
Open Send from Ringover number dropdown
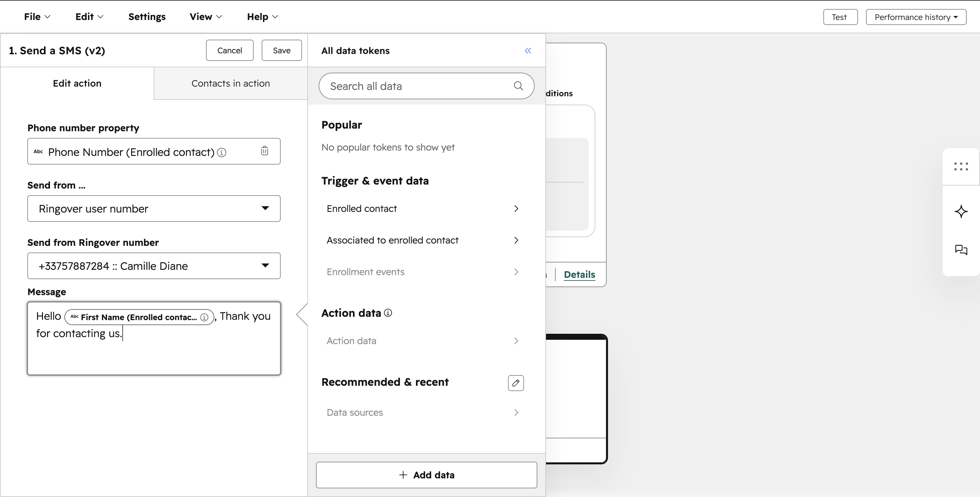(x=154, y=266)
